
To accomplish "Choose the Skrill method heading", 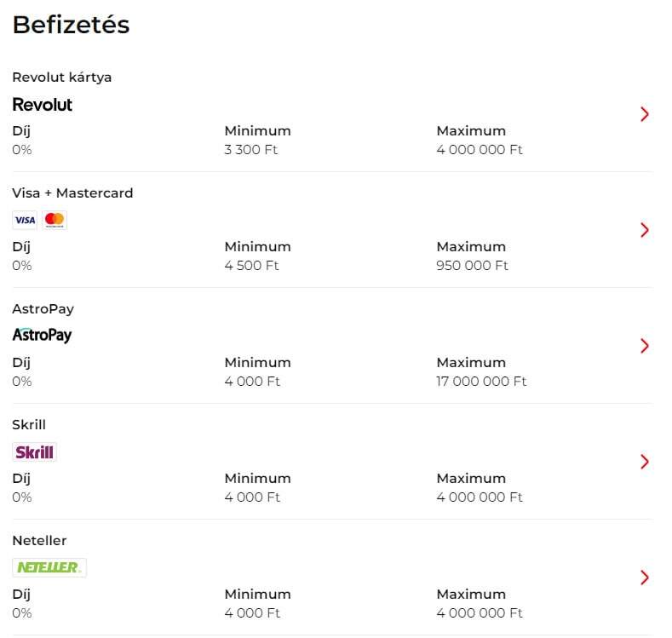I will point(29,424).
